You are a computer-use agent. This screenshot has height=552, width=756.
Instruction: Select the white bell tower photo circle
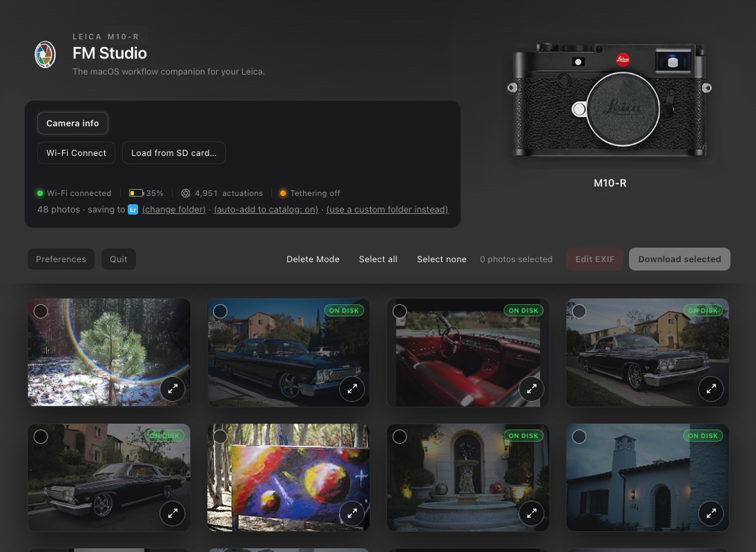pyautogui.click(x=579, y=436)
